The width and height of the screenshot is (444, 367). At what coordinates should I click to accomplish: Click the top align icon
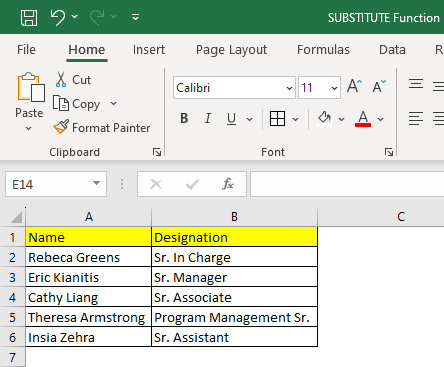point(416,84)
